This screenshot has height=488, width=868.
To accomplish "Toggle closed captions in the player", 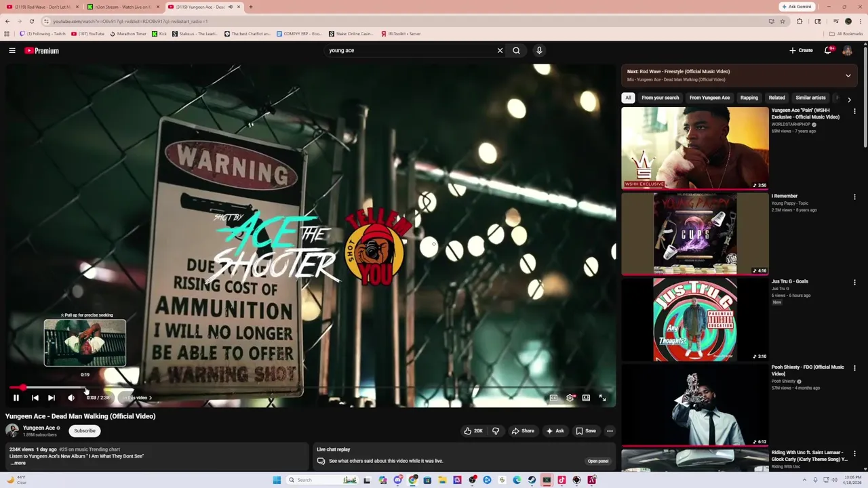I will [553, 398].
